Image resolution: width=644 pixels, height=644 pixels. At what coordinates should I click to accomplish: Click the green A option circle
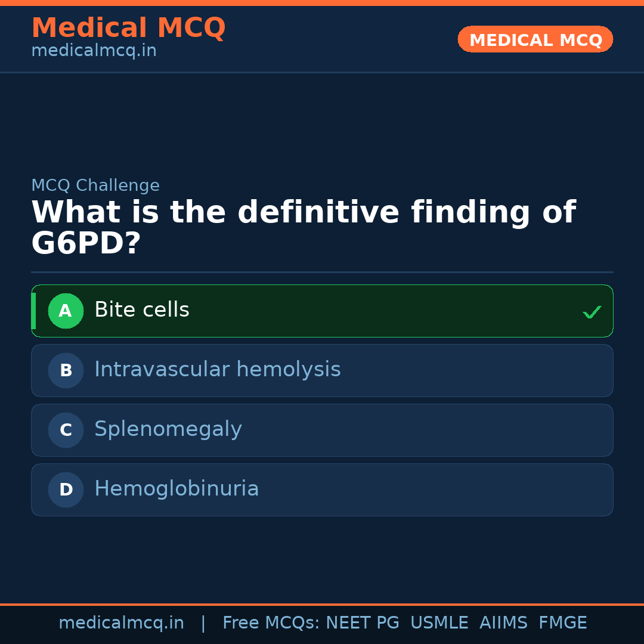coord(66,311)
